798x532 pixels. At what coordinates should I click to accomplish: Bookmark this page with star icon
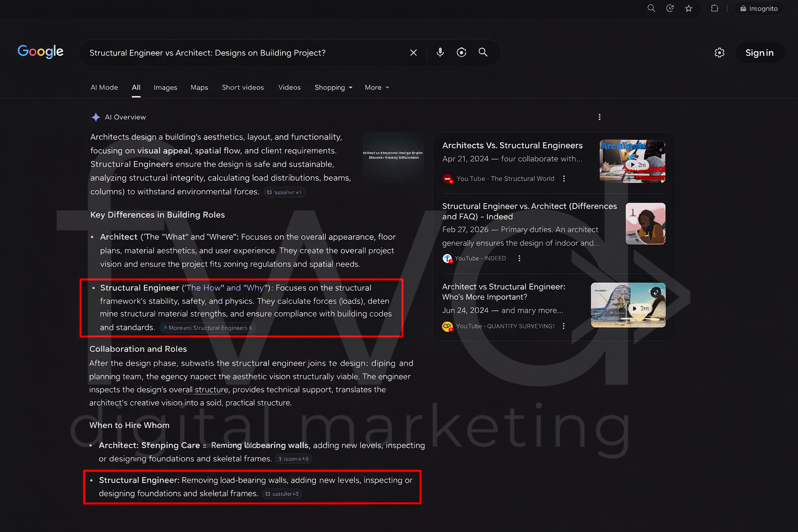click(x=689, y=8)
